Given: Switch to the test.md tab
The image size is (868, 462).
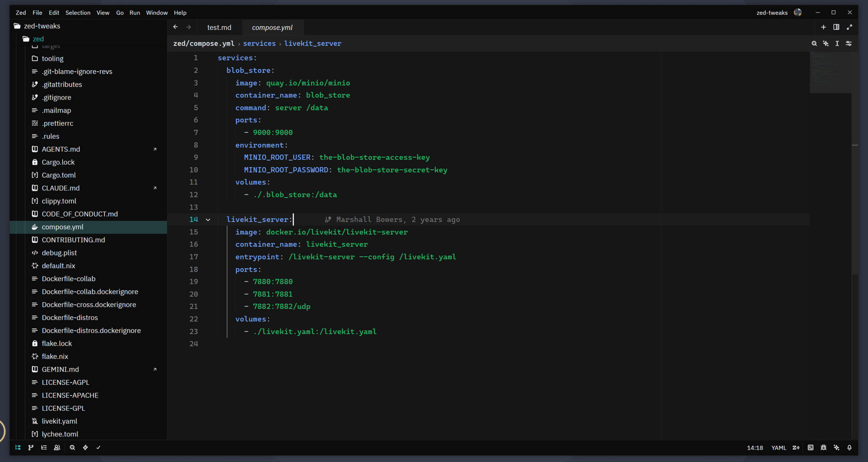Looking at the screenshot, I should tap(219, 27).
